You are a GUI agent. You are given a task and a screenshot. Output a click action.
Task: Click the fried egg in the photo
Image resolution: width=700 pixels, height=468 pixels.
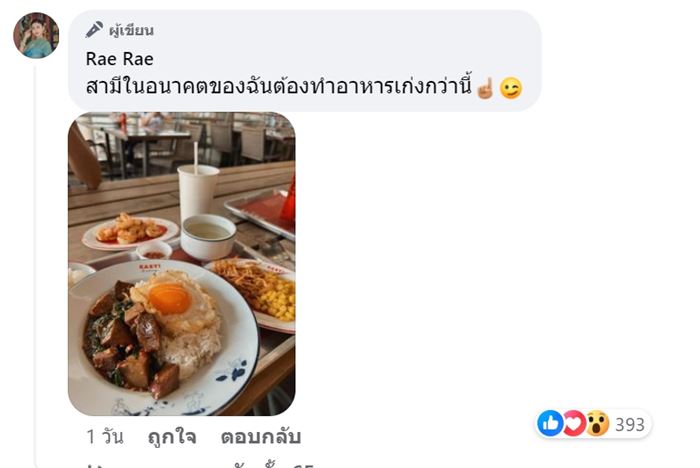pos(172,300)
